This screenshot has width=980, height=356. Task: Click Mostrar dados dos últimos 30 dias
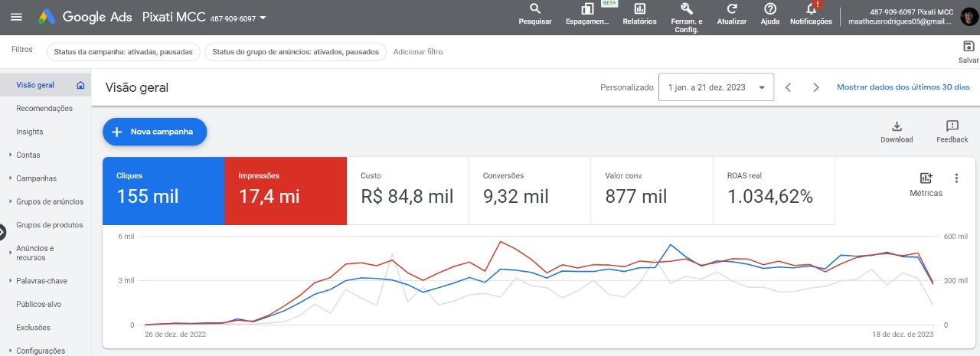click(x=903, y=87)
